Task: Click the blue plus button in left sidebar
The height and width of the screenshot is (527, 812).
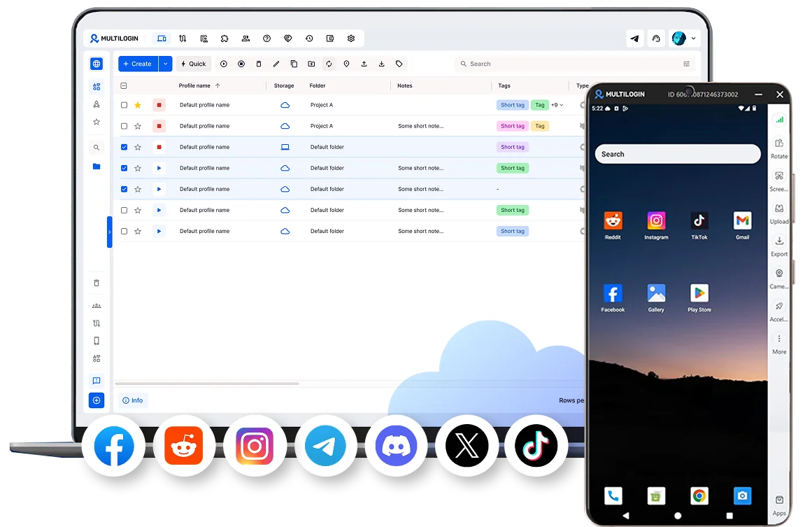Action: click(x=97, y=400)
